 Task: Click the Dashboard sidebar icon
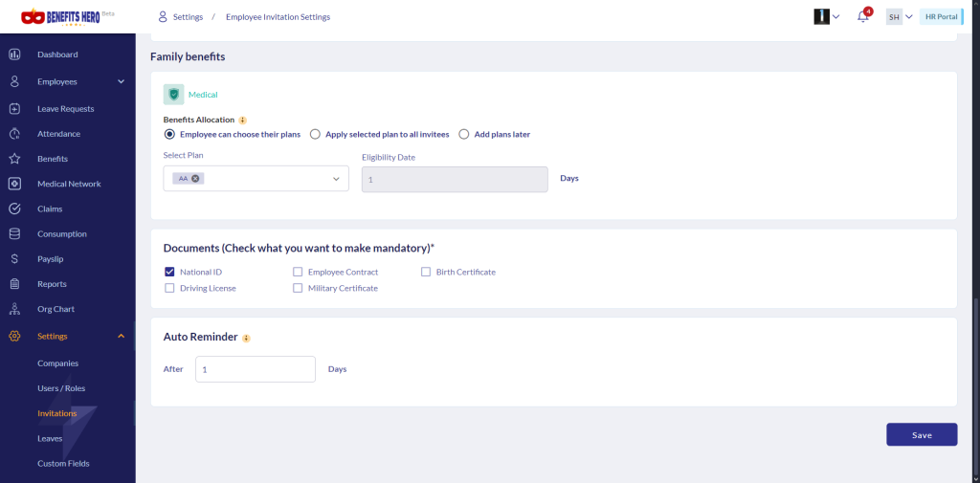pos(14,55)
